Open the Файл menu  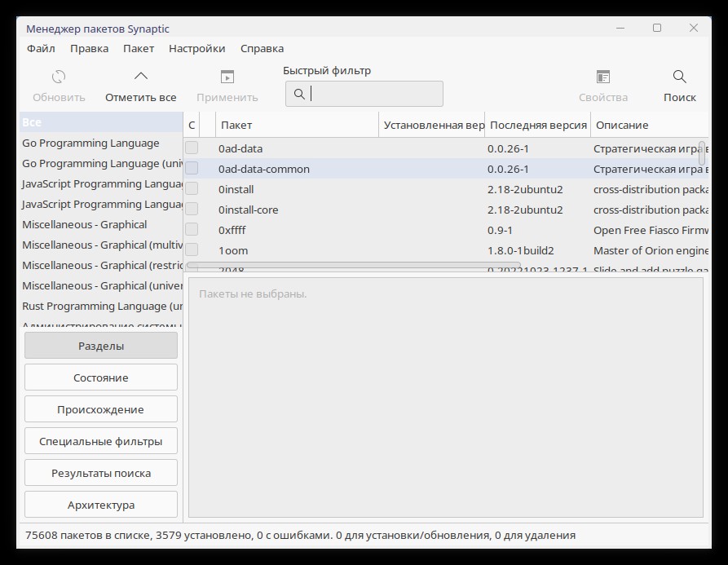click(41, 49)
